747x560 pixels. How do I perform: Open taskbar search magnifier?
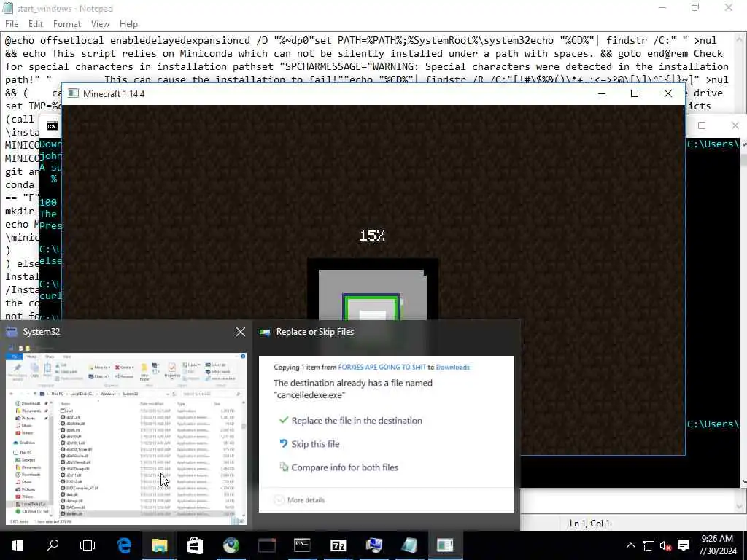click(x=53, y=545)
